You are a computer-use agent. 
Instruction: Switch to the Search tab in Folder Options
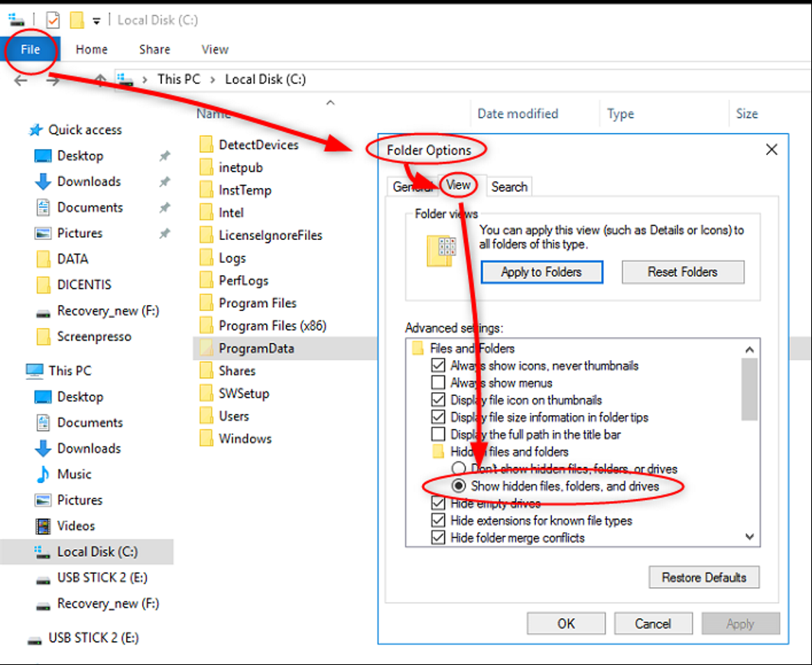coord(509,187)
